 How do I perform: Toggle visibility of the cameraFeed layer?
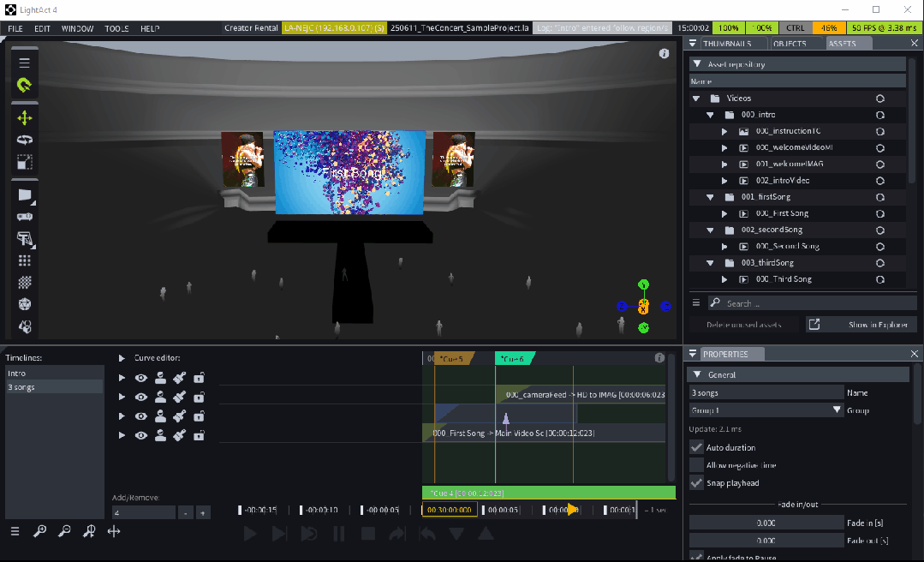pyautogui.click(x=140, y=397)
